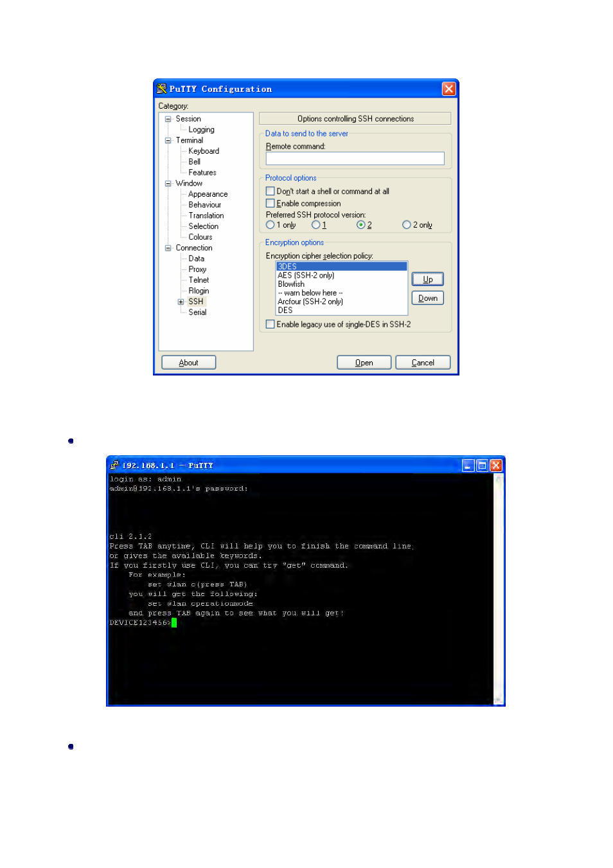This screenshot has width=613, height=868.
Task: Select 3DES in the cipher list
Action: [342, 266]
